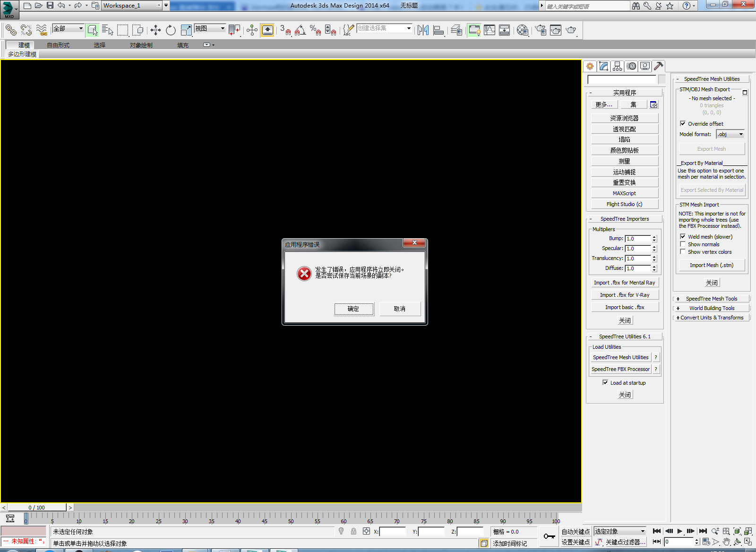Viewport: 756px width, 552px height.
Task: Click the Import Mesh (.stm) button
Action: click(x=712, y=265)
